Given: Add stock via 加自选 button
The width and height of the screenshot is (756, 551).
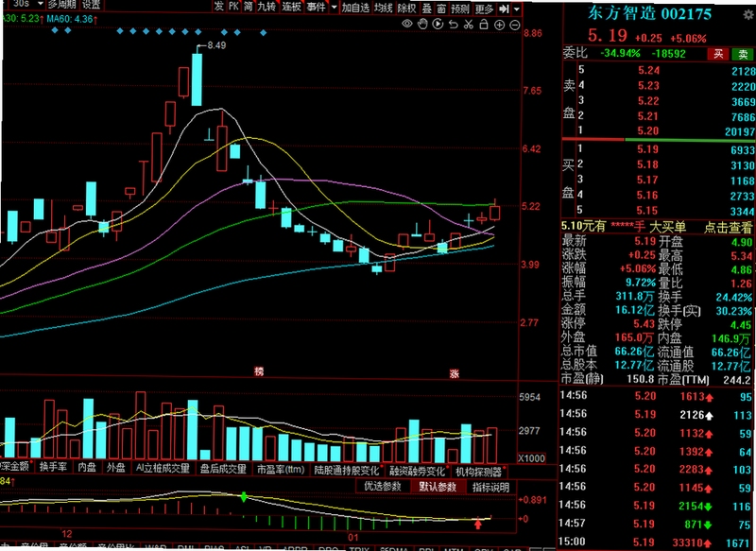Looking at the screenshot, I should point(355,8).
